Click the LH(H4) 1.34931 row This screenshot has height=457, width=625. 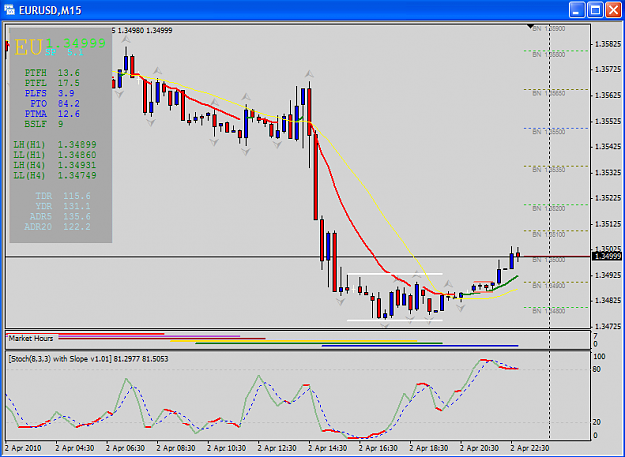coord(55,165)
